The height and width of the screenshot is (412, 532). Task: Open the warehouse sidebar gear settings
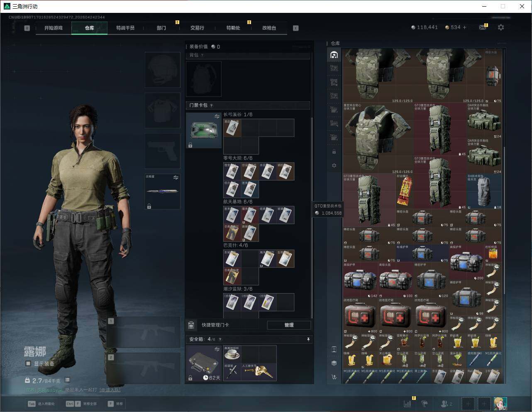point(334,165)
